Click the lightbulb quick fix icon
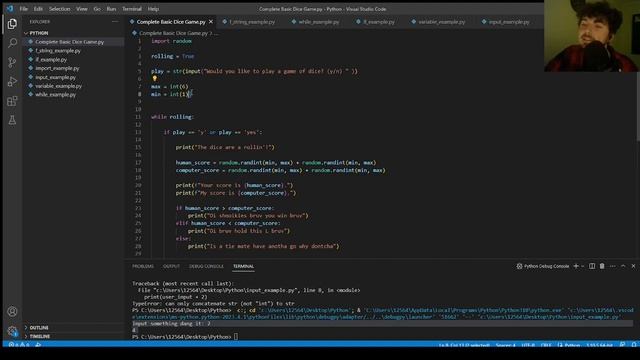This screenshot has height=360, width=640. [x=155, y=78]
